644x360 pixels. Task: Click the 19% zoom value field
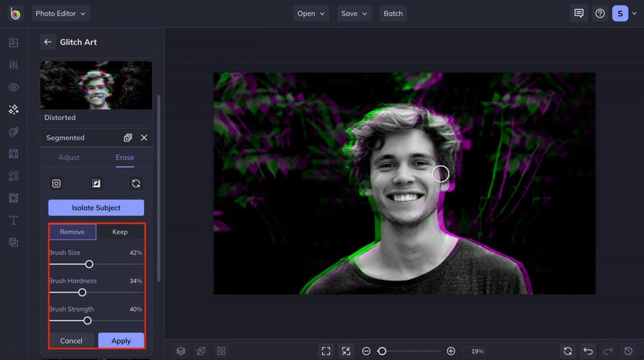pyautogui.click(x=476, y=351)
